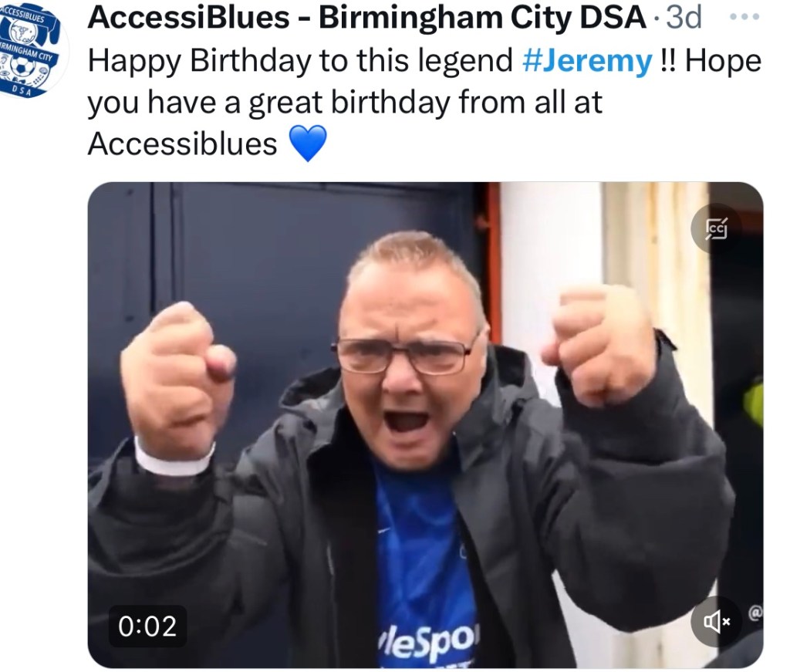This screenshot has width=790, height=672.
Task: Click the @ watermark at the video edge
Action: coord(756,613)
